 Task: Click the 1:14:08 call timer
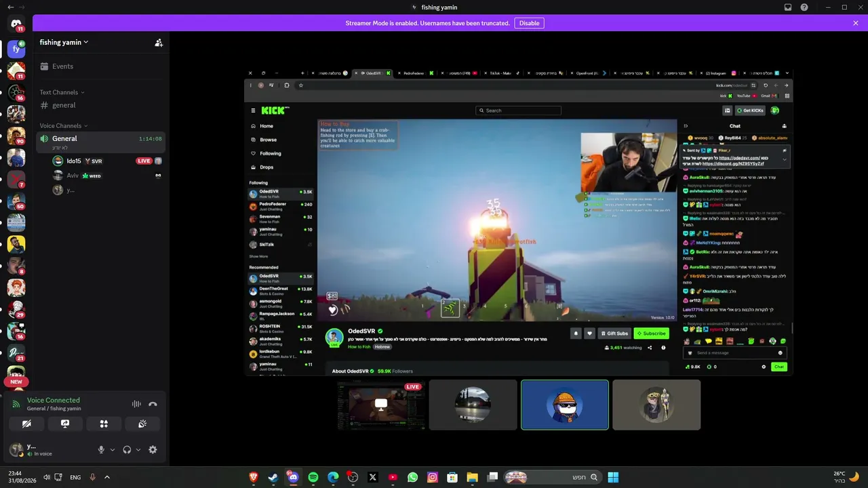click(x=150, y=139)
